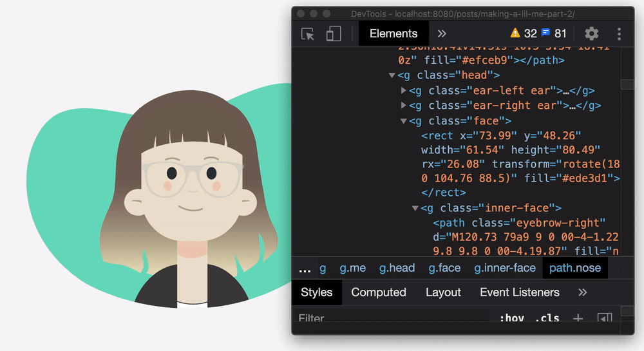Screen dimensions: 644x351
Task: Select g.inner-face in the breadcrumb
Action: [x=505, y=268]
